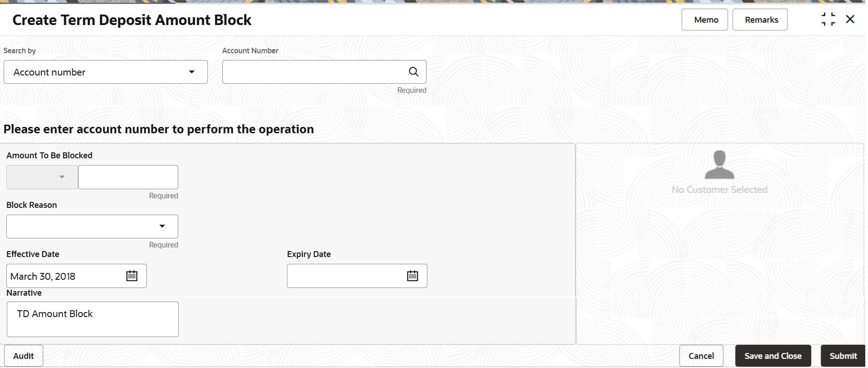Open the Block Reason dropdown
This screenshot has height=368, width=868.
click(x=92, y=227)
